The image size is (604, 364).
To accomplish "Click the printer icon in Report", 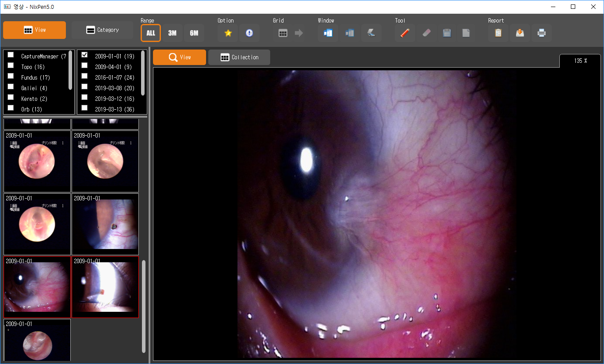I will tap(541, 33).
